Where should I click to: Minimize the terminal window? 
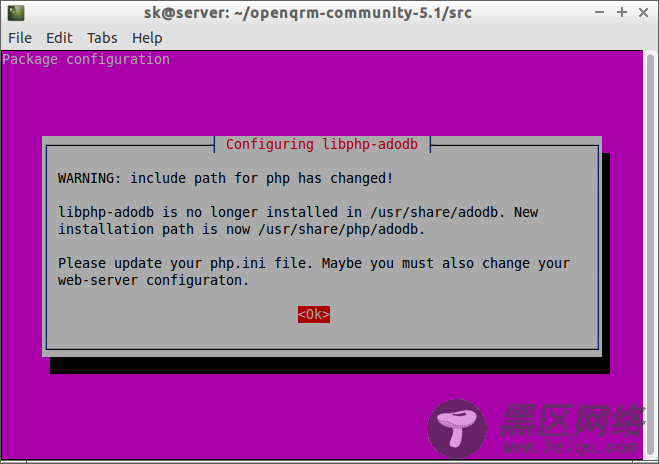pyautogui.click(x=600, y=13)
